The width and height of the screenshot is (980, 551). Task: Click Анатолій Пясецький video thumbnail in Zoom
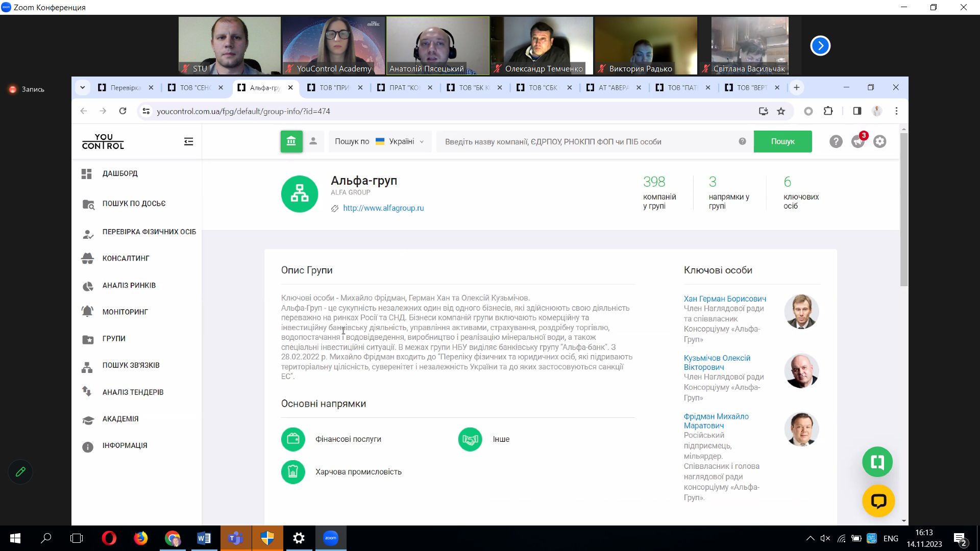[x=438, y=46]
